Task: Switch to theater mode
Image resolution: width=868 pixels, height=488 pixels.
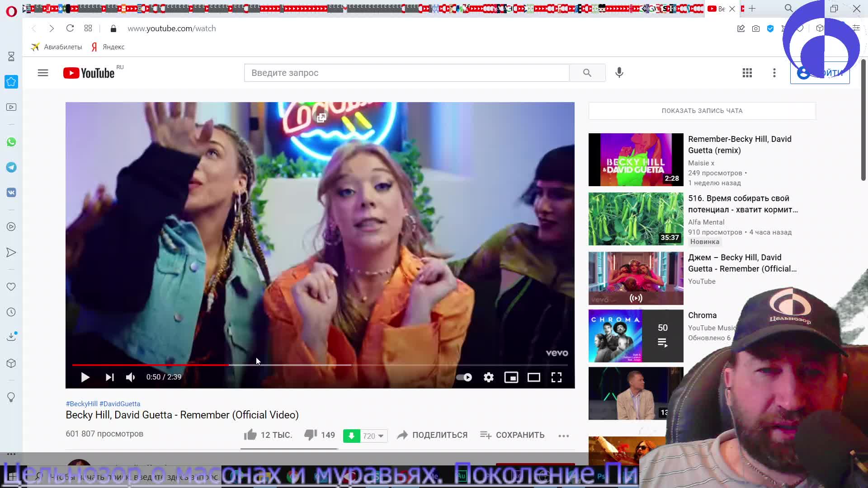Action: tap(534, 377)
